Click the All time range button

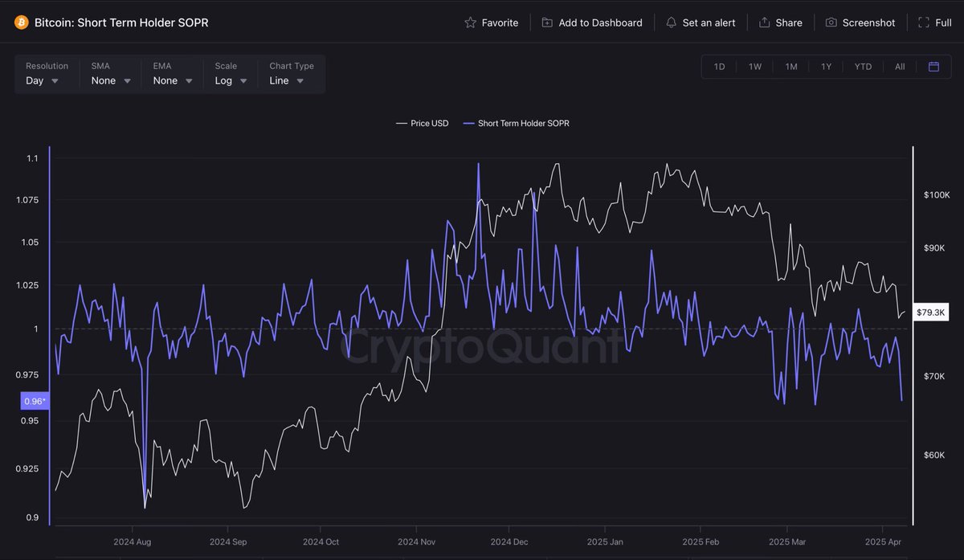(x=899, y=67)
